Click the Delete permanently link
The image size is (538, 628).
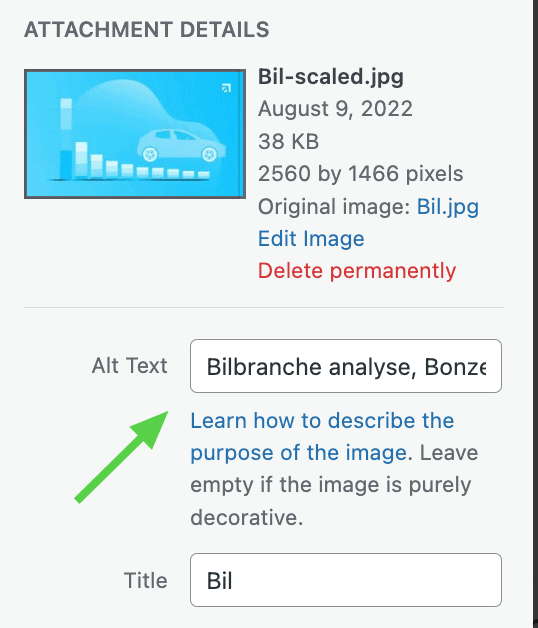(x=357, y=271)
